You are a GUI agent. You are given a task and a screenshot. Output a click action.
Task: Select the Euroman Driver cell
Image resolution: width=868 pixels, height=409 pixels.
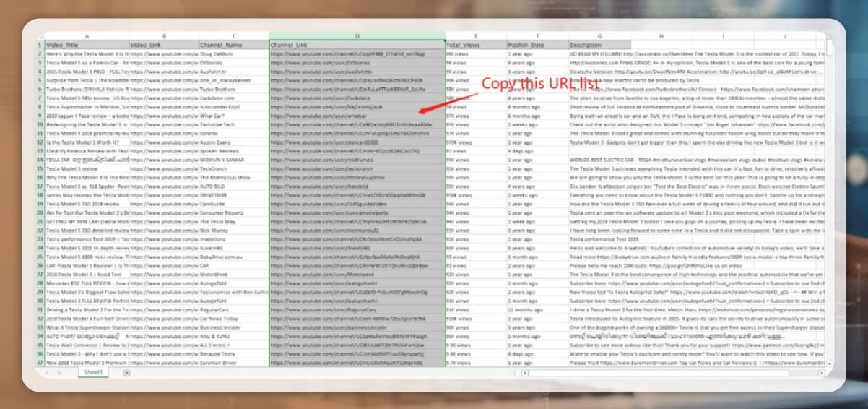pos(234,363)
